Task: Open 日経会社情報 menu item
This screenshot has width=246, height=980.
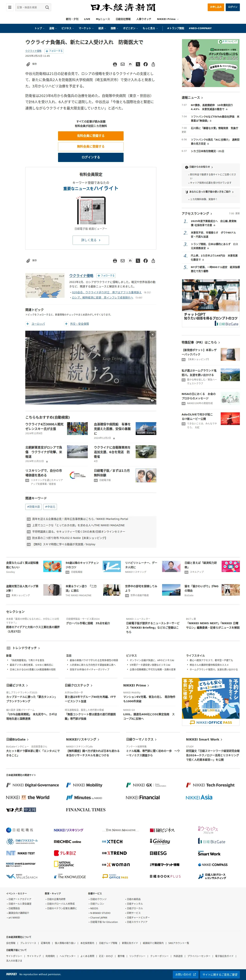Action: tap(123, 19)
